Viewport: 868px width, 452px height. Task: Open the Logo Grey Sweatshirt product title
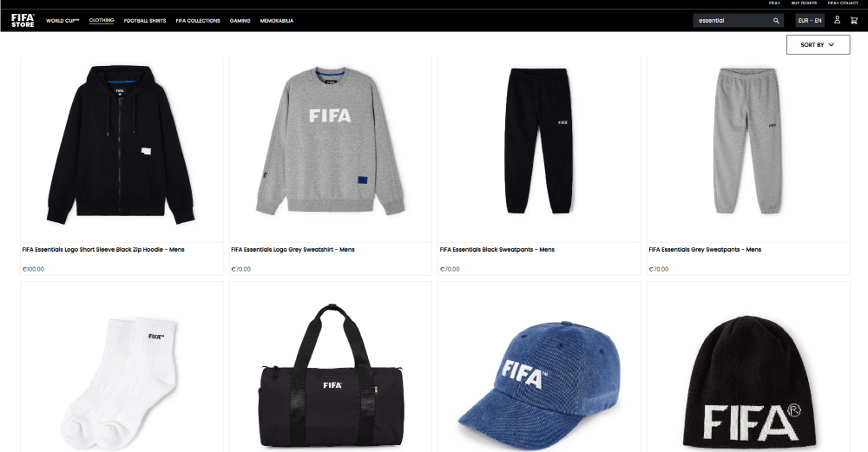click(x=293, y=250)
